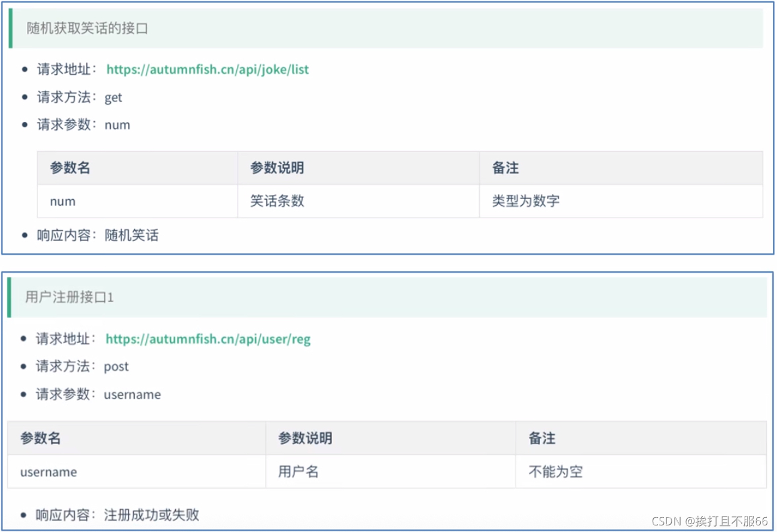The height and width of the screenshot is (532, 777).
Task: Open the user/reg API link
Action: [208, 340]
